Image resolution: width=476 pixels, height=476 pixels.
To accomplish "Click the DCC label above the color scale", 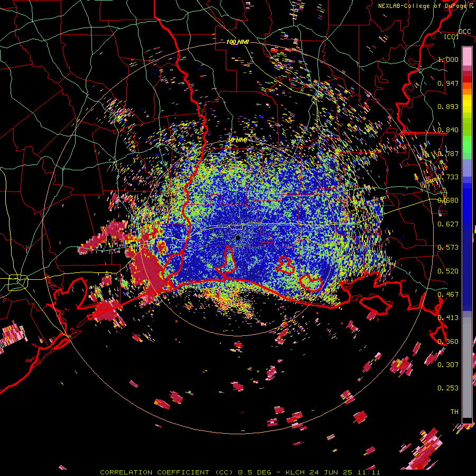I will (x=464, y=32).
